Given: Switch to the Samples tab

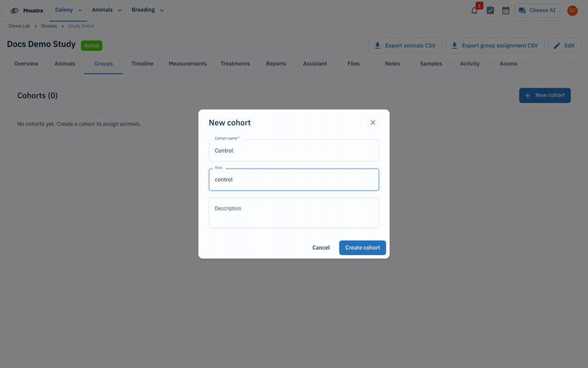Looking at the screenshot, I should [431, 63].
